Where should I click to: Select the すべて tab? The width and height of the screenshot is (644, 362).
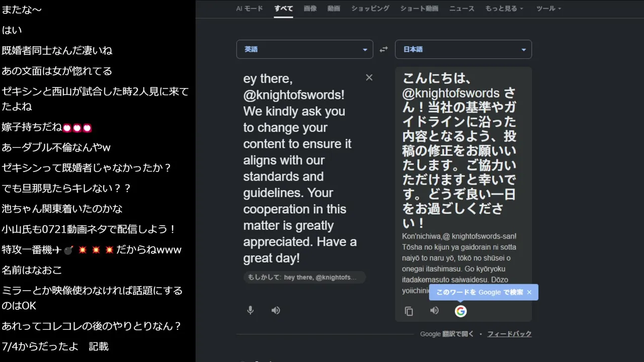pos(283,9)
